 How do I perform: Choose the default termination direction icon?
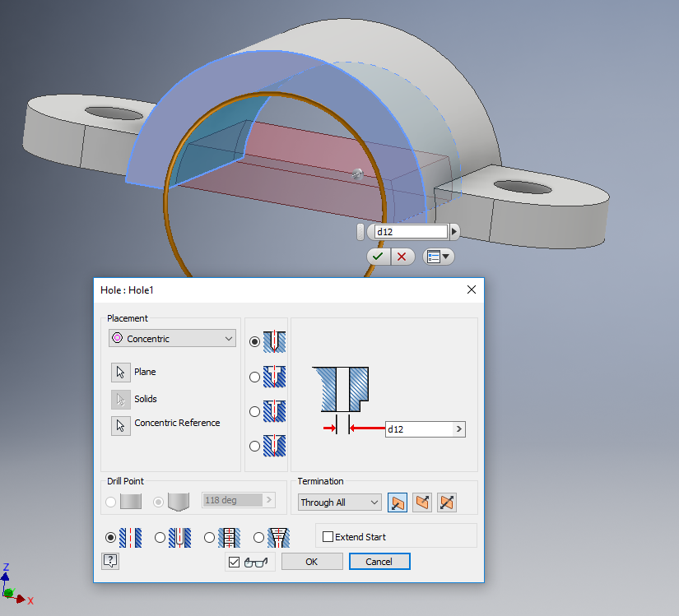click(398, 502)
